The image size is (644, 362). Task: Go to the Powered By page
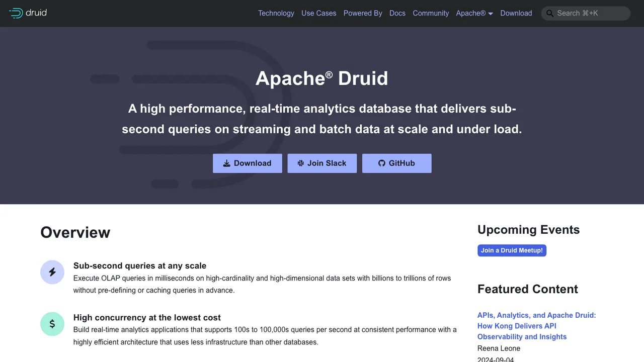pyautogui.click(x=363, y=13)
